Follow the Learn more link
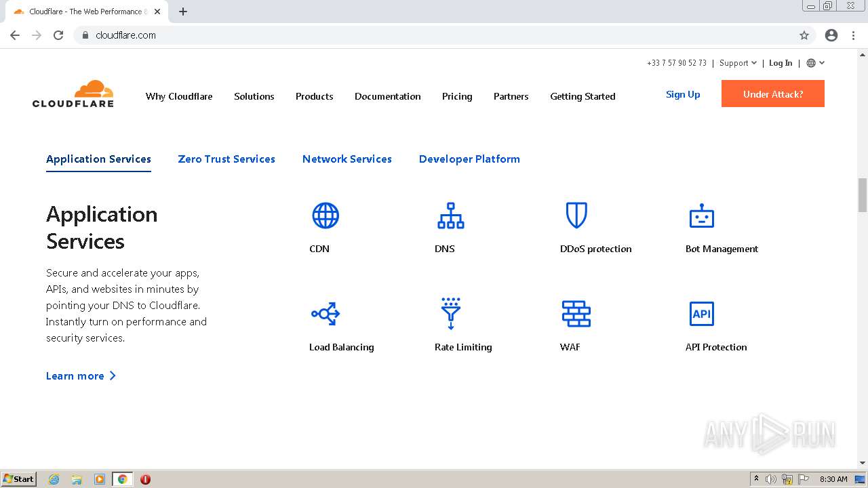 coord(81,376)
